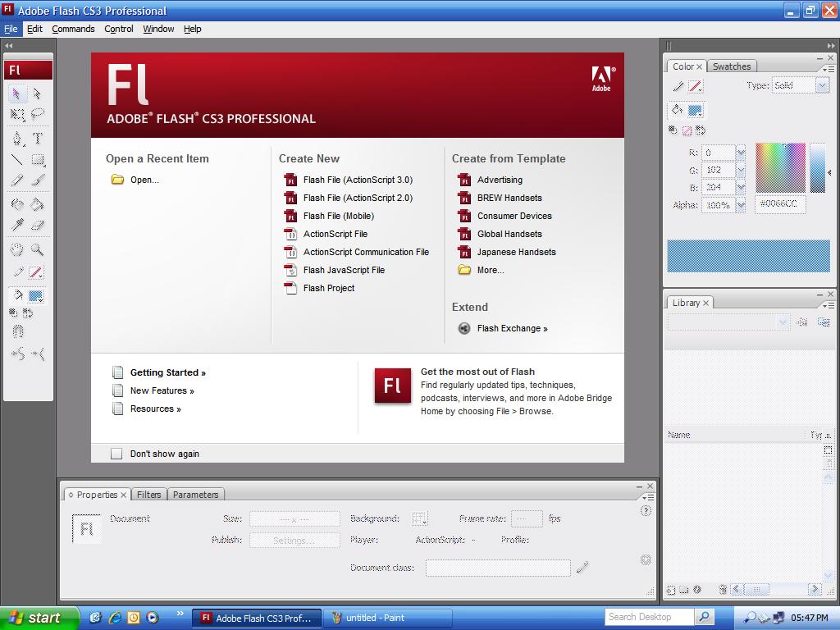Click the Snap to Objects magnet icon
This screenshot has height=630, width=840.
pos(17,331)
